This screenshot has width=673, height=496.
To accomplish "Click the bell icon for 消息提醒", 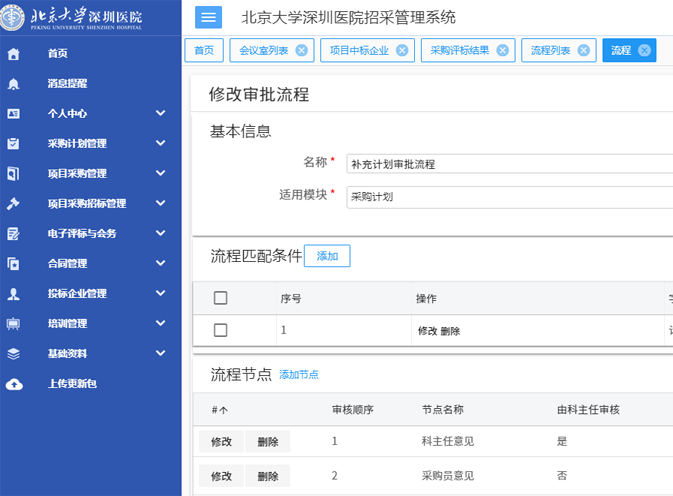I will (13, 84).
